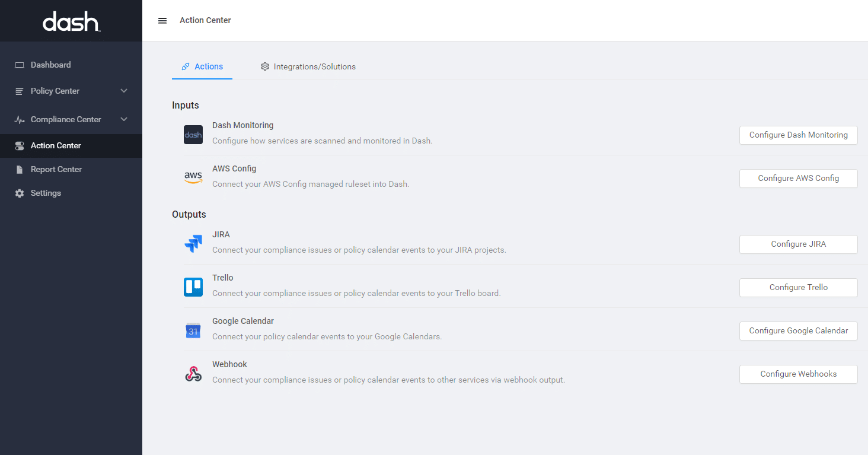The image size is (868, 455).
Task: Click Configure Webhooks button
Action: click(x=798, y=374)
